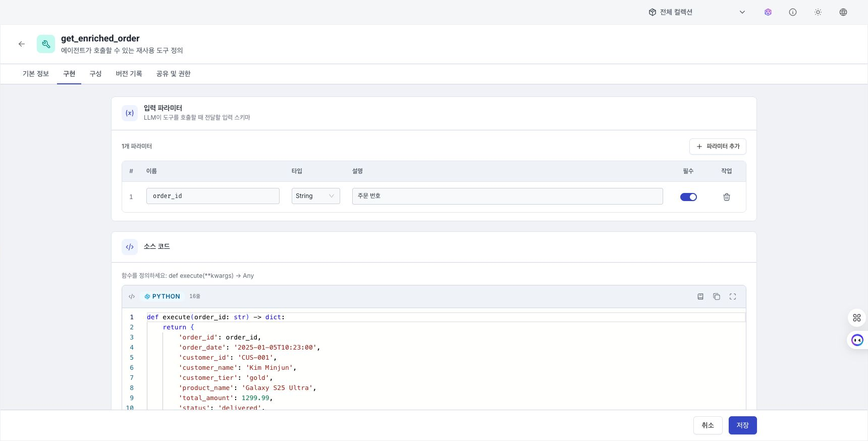
Task: Click the Python logo icon in editor header
Action: coord(147,297)
